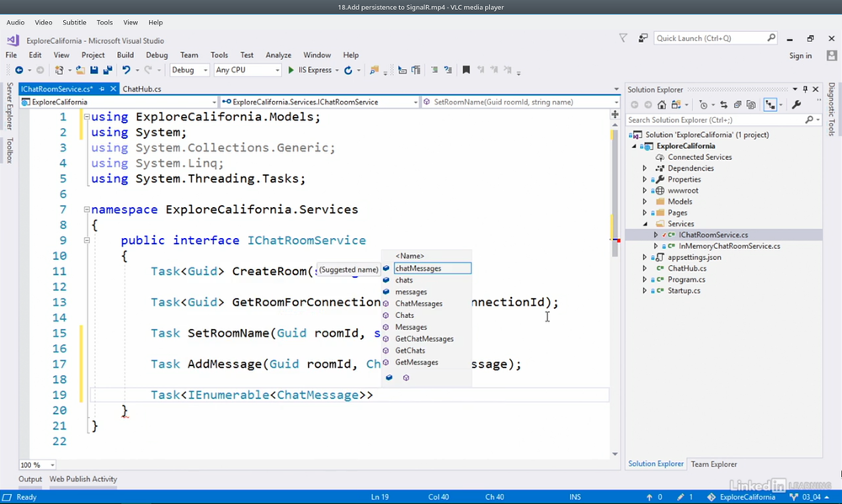Collapse the using directives outlining box
Viewport: 842px width, 504px height.
click(87, 116)
